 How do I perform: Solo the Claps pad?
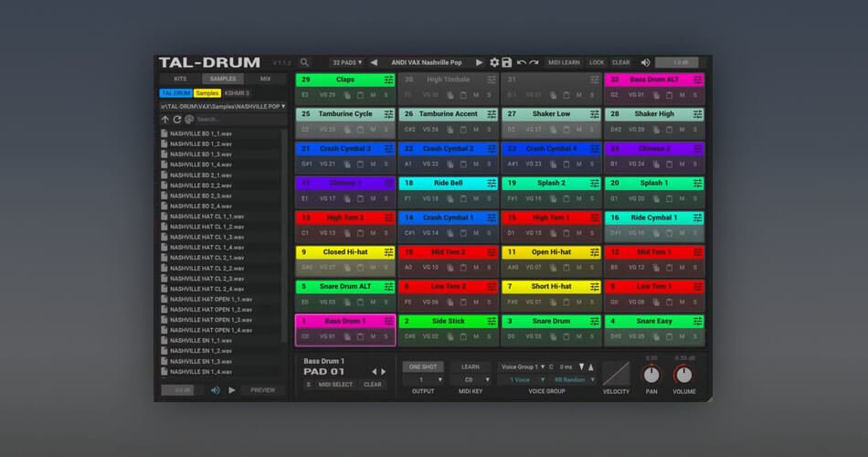386,95
